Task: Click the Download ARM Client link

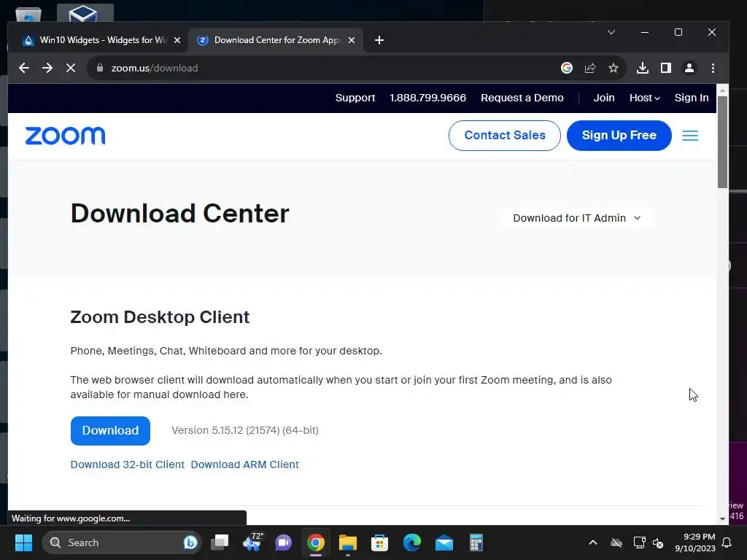Action: pyautogui.click(x=245, y=464)
